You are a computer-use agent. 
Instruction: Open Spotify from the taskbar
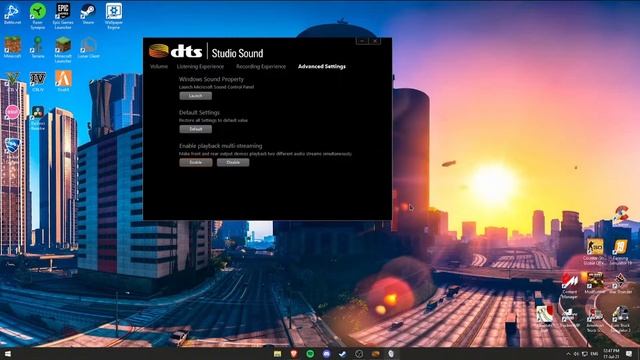[310, 353]
